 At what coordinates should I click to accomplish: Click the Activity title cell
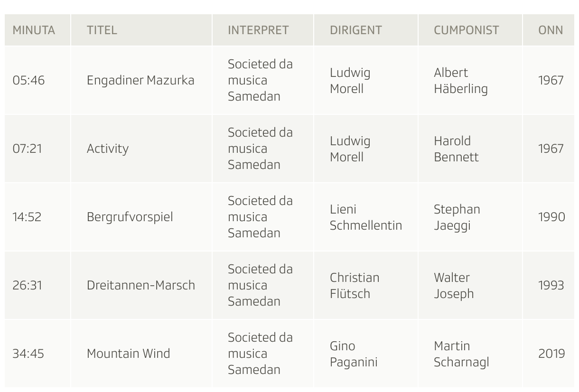tap(108, 149)
